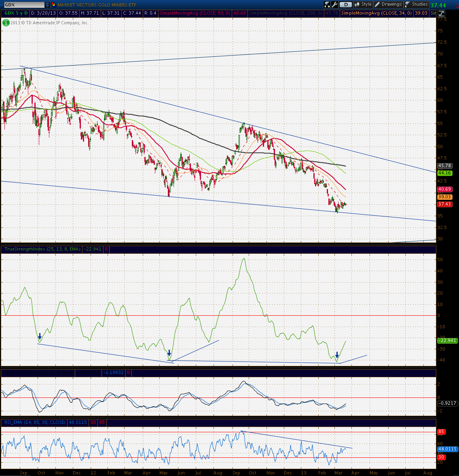Click the H: 37.71 high value
Screen dimensions: 459x476
coord(90,13)
